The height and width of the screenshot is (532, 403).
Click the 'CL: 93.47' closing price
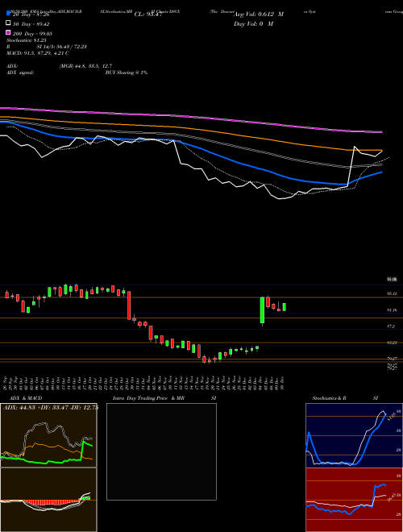pyautogui.click(x=148, y=15)
